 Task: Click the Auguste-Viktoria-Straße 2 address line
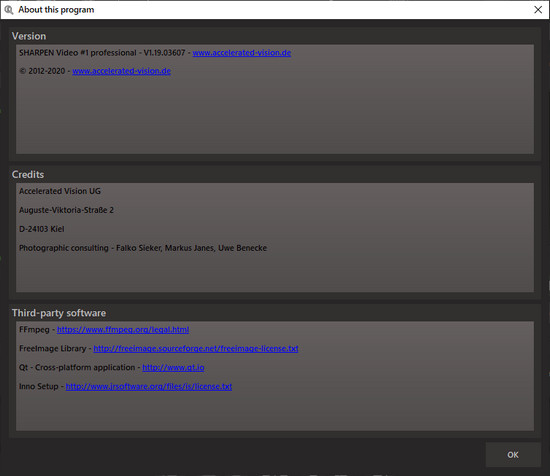66,210
